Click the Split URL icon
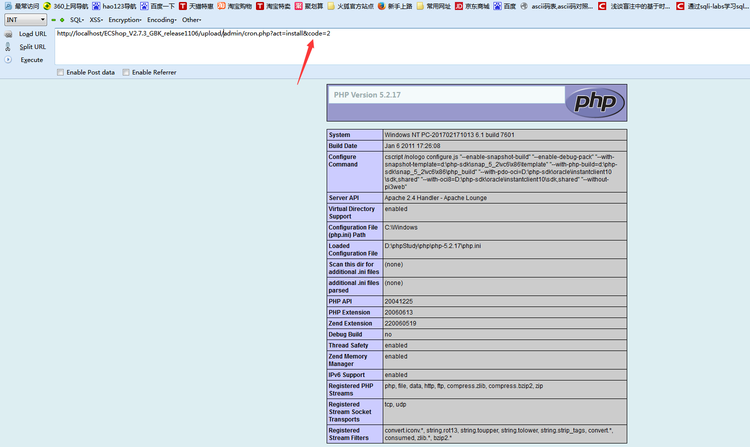The image size is (750, 447). pyautogui.click(x=8, y=47)
